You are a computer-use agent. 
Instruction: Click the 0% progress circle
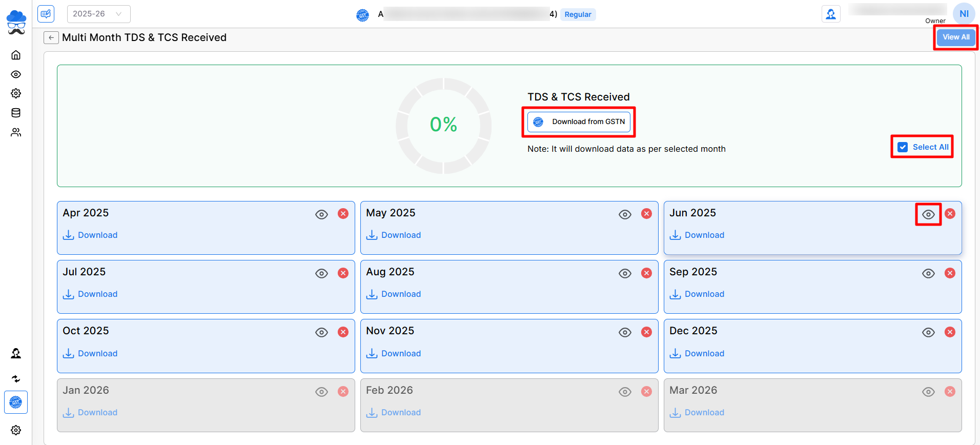(443, 125)
